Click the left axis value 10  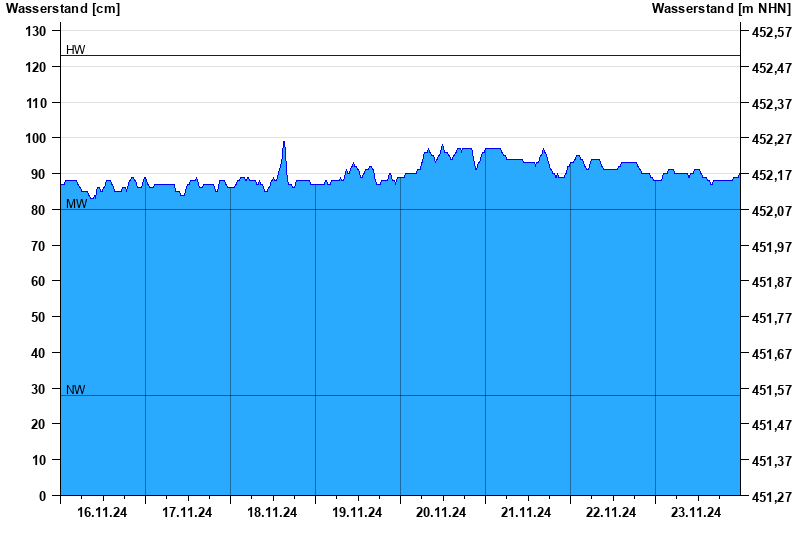point(38,460)
